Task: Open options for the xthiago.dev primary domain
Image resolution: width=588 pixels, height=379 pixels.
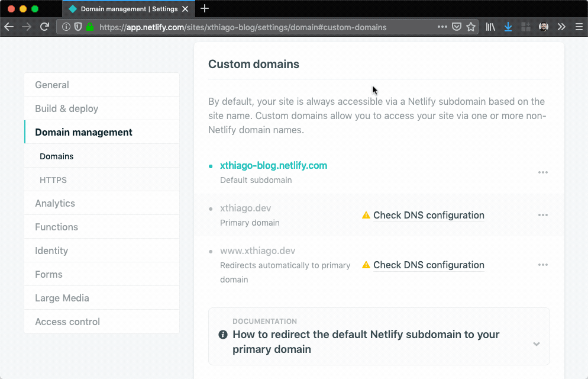Action: [x=542, y=215]
